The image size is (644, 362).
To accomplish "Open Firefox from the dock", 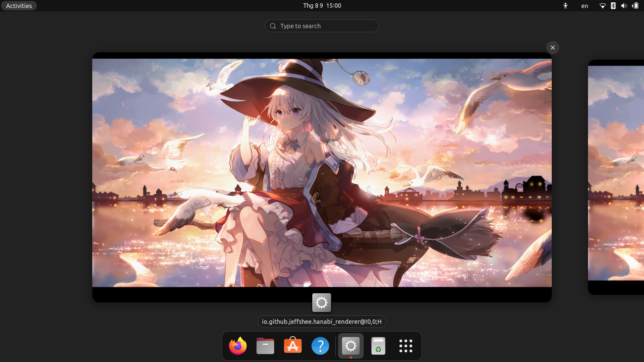I will tap(237, 346).
